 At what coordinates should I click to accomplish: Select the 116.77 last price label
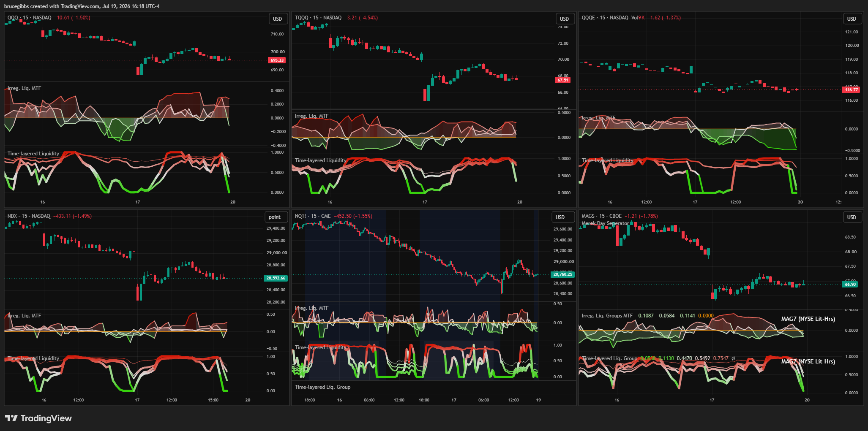(x=851, y=89)
